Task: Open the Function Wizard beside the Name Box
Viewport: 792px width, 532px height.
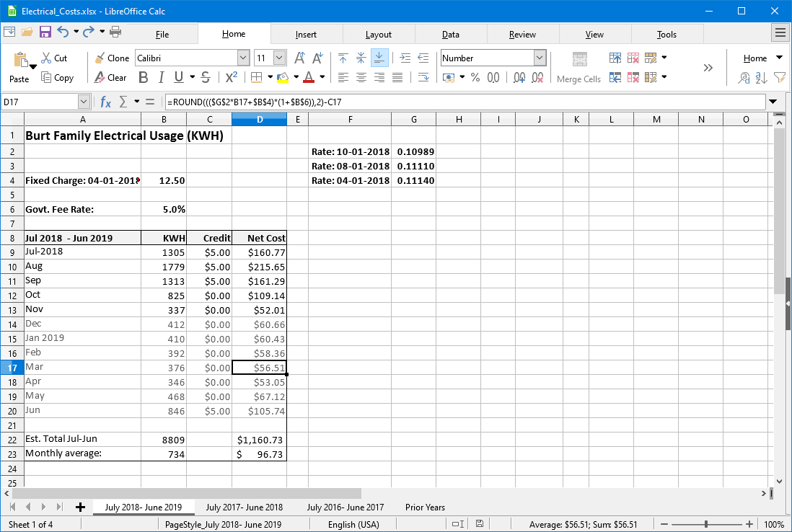Action: tap(107, 102)
